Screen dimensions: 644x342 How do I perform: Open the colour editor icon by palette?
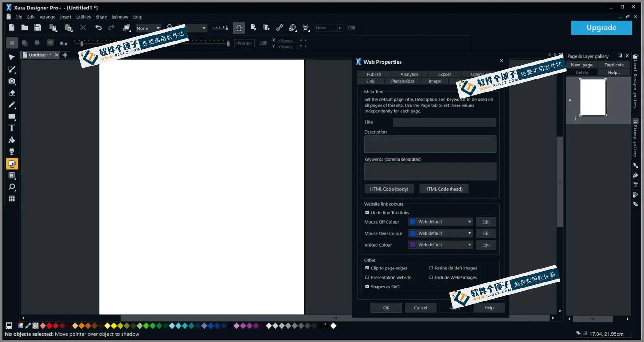20,326
